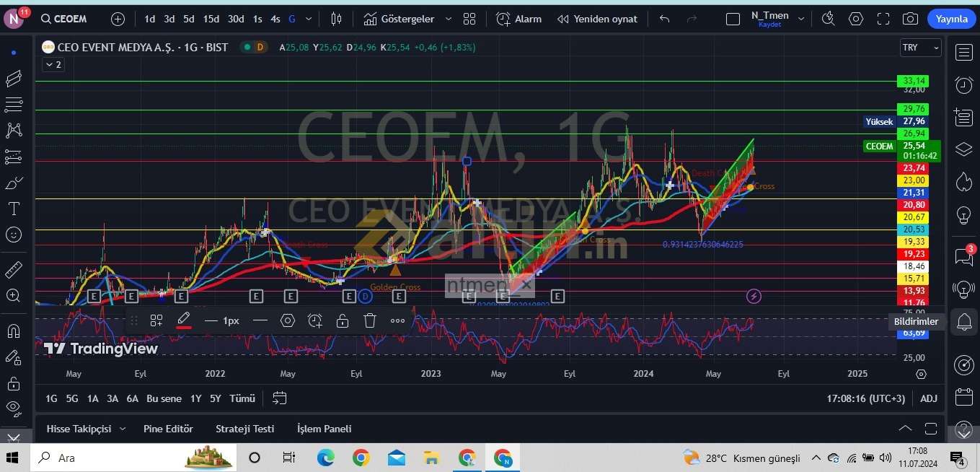
Task: Open the watchlist panel in right sidebar
Action: tap(964, 52)
